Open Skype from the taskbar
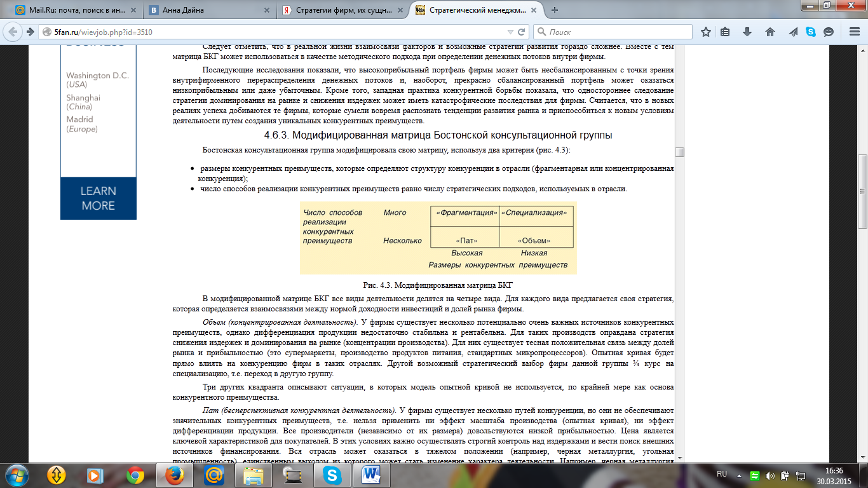 [x=331, y=475]
